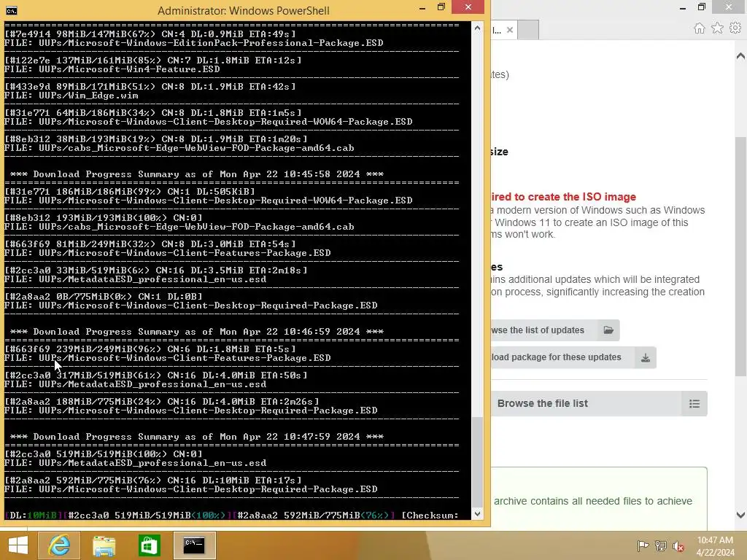Open the Start menu Windows logo
Screen dimensions: 747x560
(18, 545)
